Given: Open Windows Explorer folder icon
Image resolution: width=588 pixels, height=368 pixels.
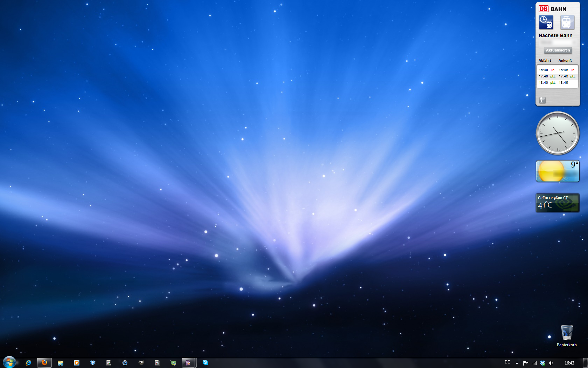Looking at the screenshot, I should tap(61, 363).
